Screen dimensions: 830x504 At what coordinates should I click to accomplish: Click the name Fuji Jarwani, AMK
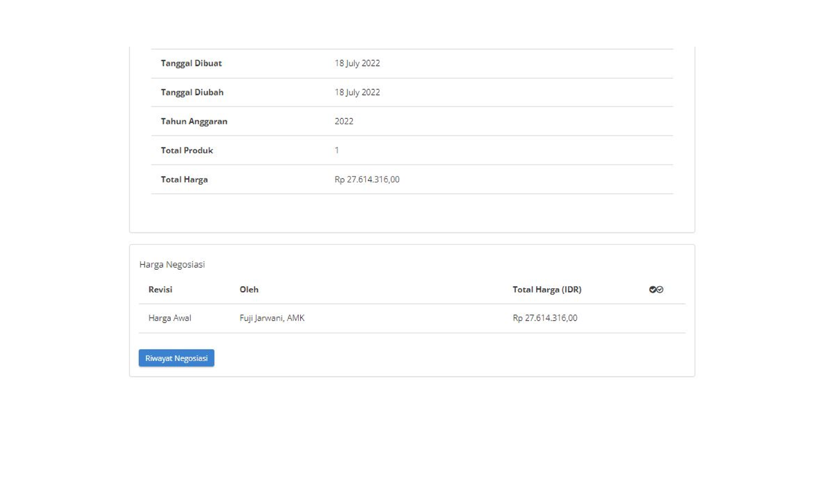(x=272, y=318)
